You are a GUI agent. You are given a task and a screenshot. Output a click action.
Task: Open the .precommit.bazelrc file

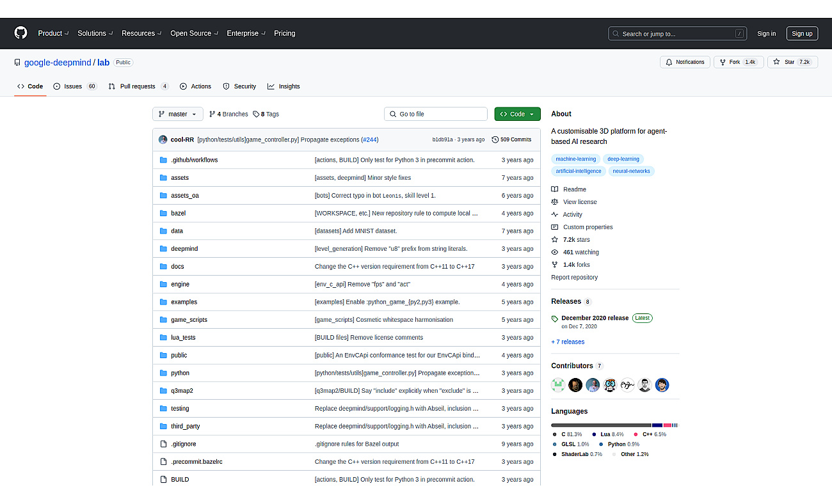[196, 462]
